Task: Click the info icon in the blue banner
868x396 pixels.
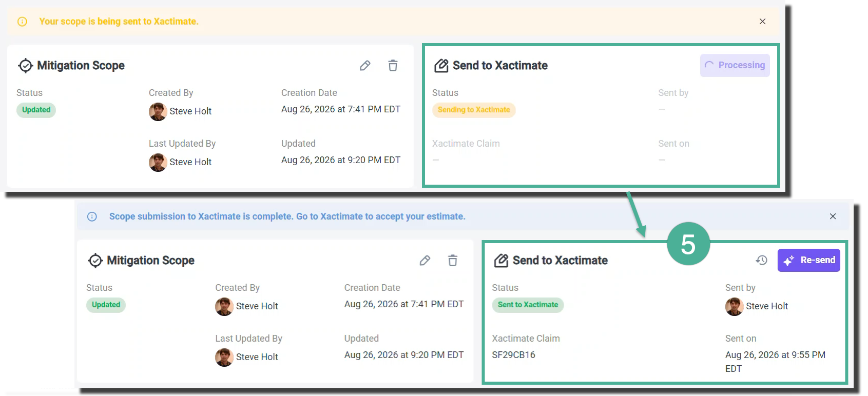Action: [x=92, y=216]
